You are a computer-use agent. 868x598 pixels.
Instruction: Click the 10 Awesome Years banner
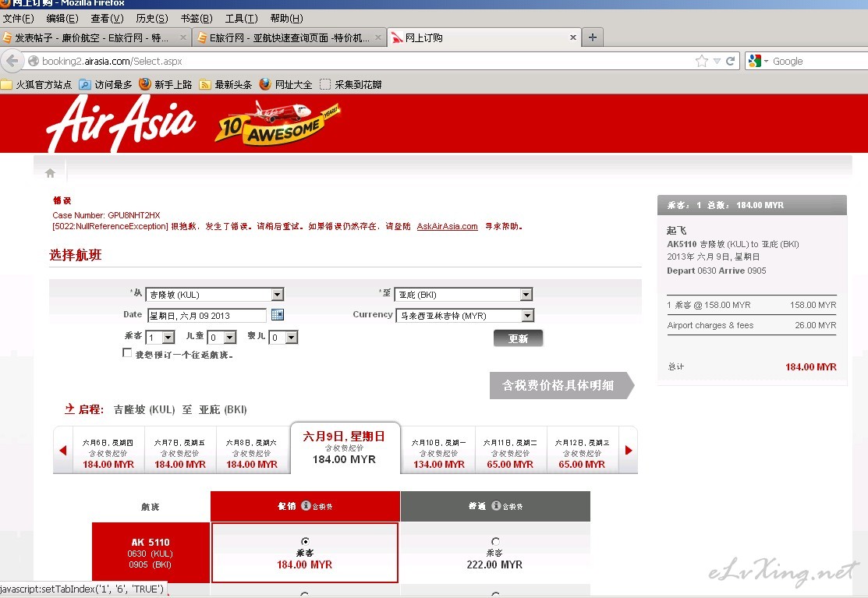click(x=278, y=122)
